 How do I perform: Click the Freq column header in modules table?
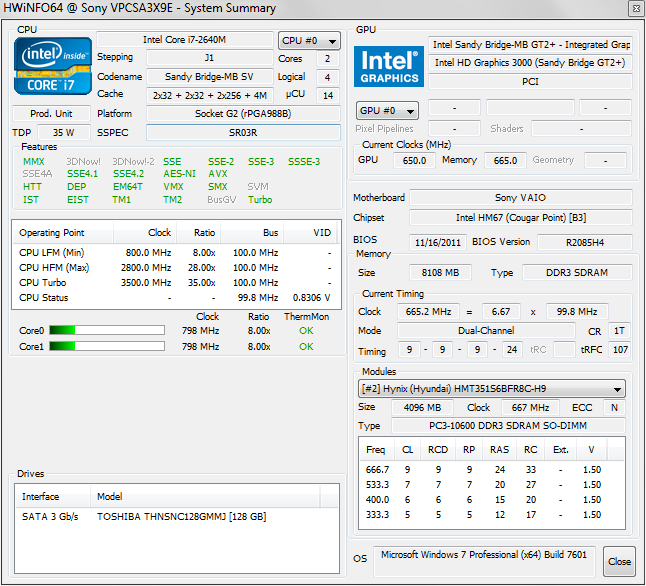click(x=376, y=450)
